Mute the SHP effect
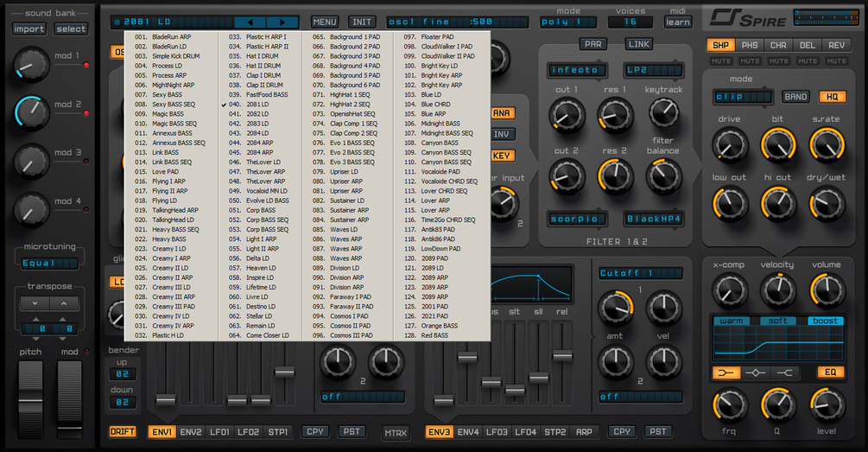 (721, 61)
